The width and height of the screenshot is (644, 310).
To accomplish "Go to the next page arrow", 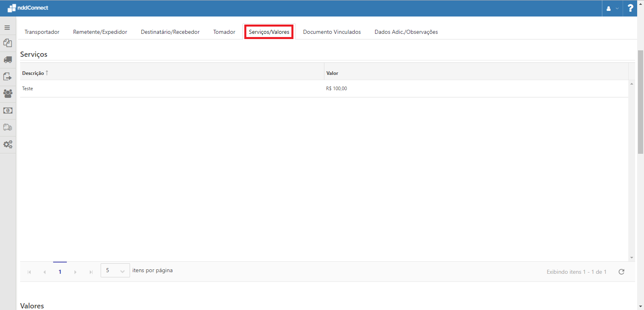I will (x=75, y=272).
